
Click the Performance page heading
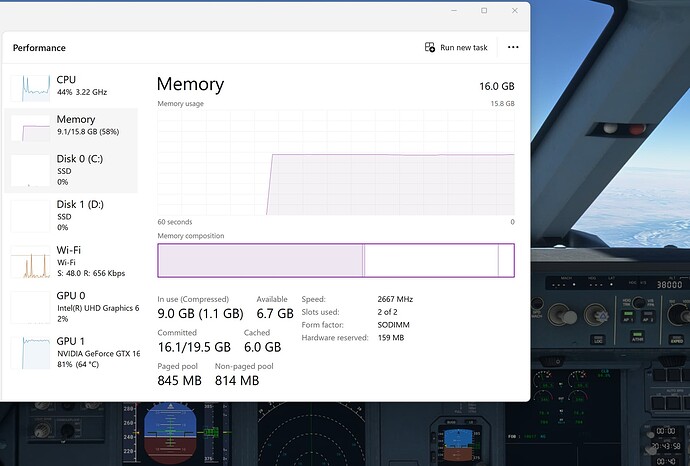(39, 48)
